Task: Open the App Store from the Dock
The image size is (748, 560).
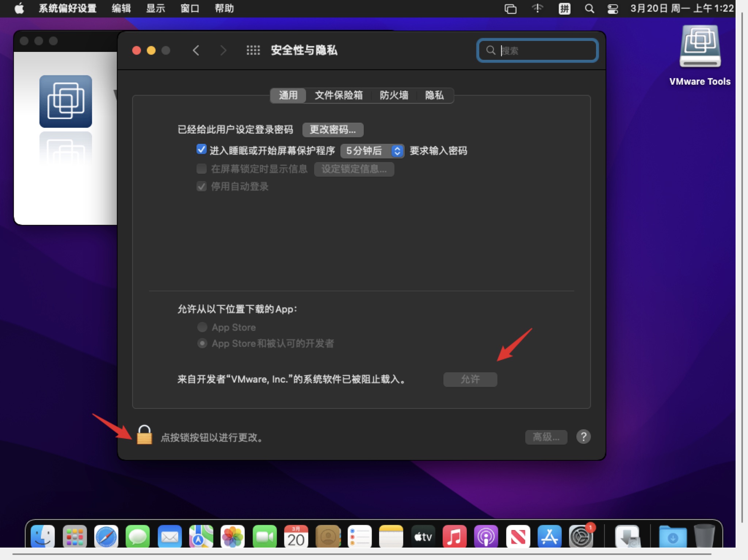Action: pyautogui.click(x=549, y=537)
